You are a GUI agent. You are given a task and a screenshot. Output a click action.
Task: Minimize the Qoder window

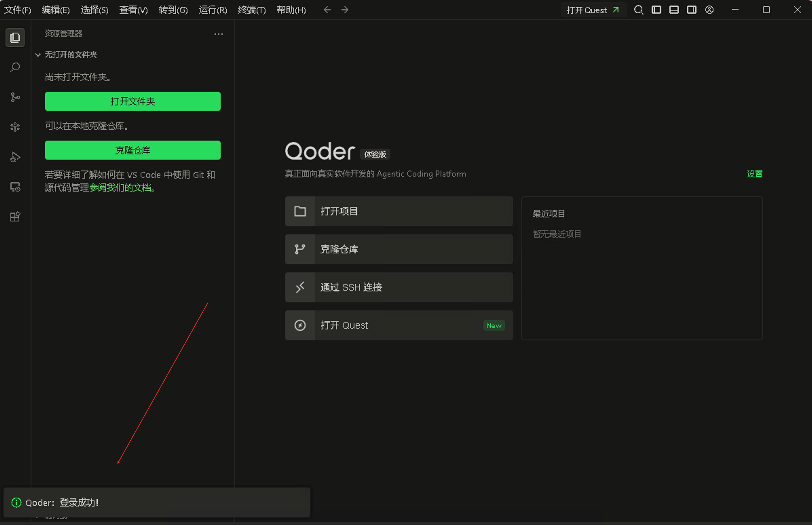coord(735,10)
